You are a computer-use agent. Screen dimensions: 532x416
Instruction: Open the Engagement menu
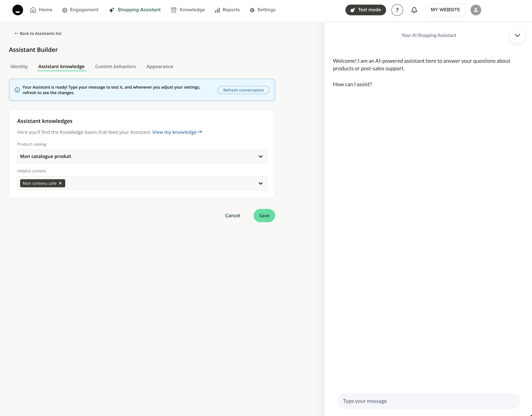80,10
